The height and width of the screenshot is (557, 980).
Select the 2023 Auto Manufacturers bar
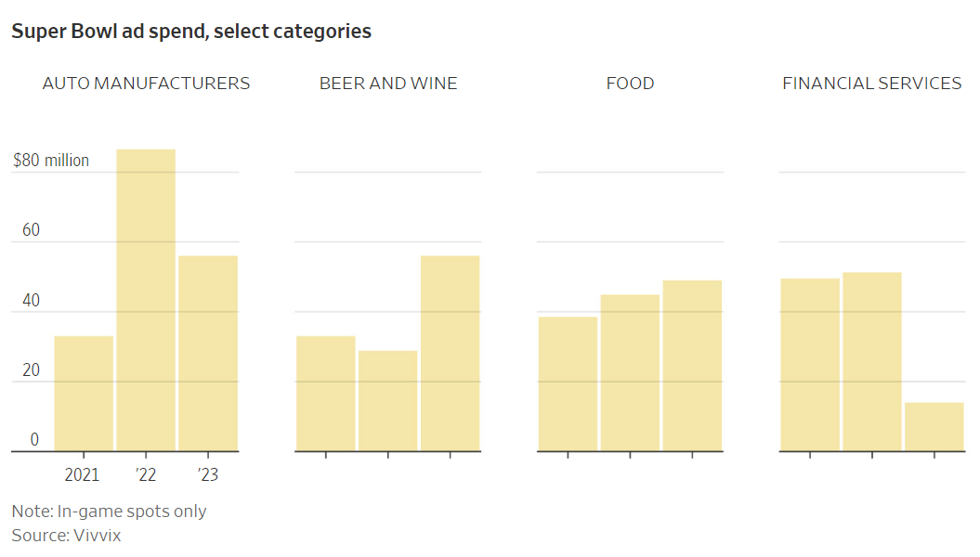(208, 354)
